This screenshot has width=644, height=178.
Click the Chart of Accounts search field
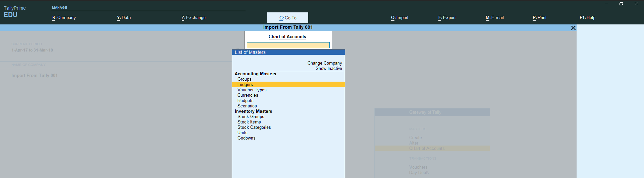point(288,45)
